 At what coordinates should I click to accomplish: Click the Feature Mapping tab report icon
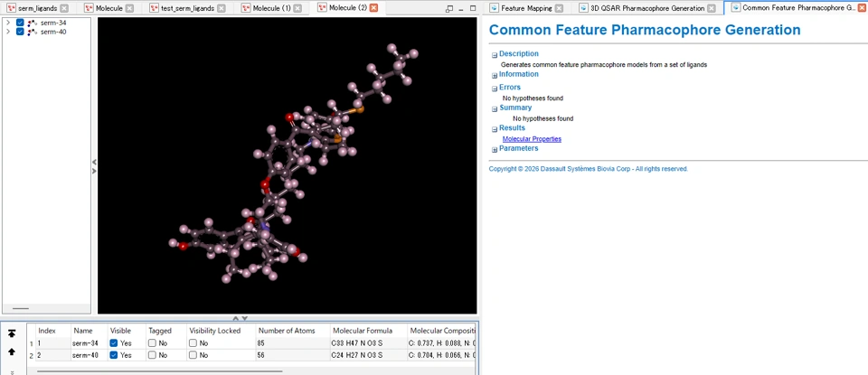[495, 8]
